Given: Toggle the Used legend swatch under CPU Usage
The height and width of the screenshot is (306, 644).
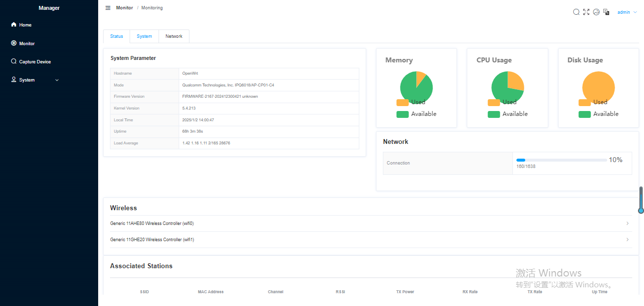Looking at the screenshot, I should click(x=494, y=103).
